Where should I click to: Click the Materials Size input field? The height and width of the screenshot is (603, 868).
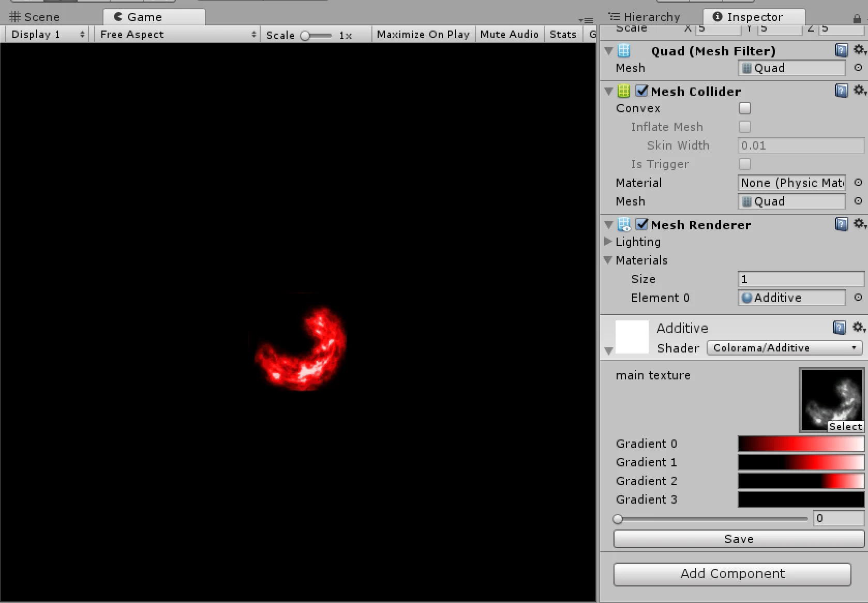(801, 279)
